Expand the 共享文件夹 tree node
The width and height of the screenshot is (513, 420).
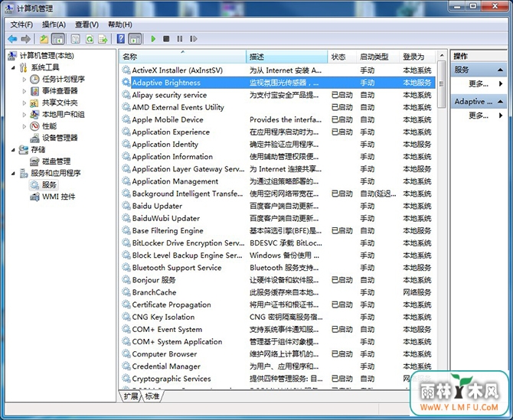(x=25, y=103)
